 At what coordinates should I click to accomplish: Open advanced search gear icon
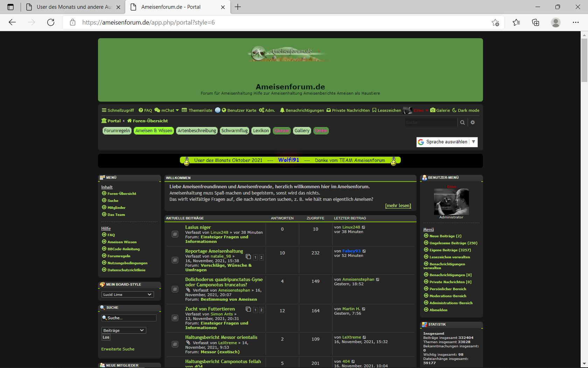[473, 122]
